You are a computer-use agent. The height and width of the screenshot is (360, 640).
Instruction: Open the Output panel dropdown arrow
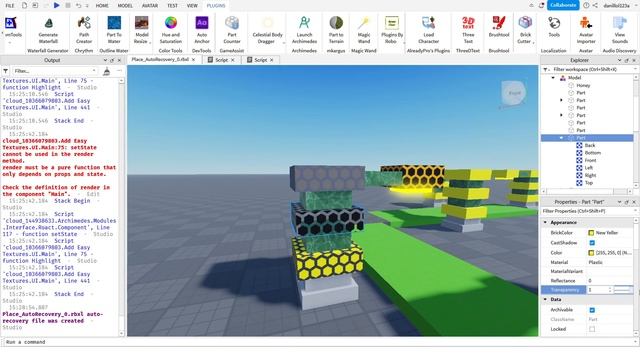pyautogui.click(x=105, y=60)
